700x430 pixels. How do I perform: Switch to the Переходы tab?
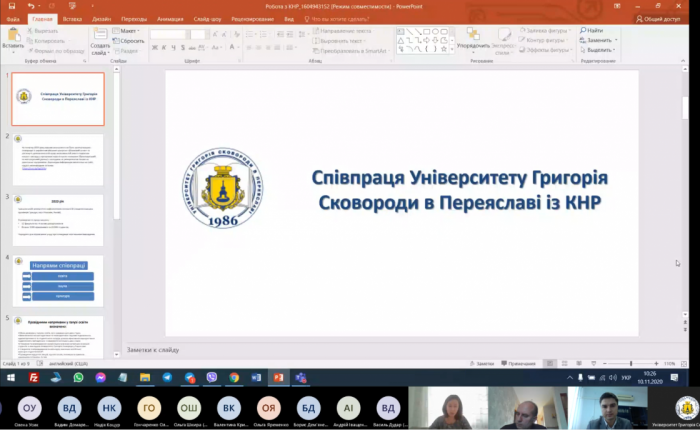(134, 19)
